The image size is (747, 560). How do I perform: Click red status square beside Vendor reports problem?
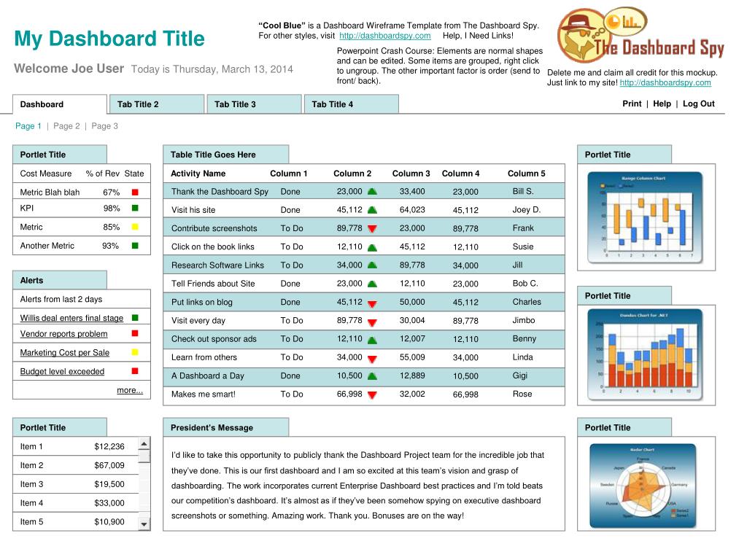(135, 333)
